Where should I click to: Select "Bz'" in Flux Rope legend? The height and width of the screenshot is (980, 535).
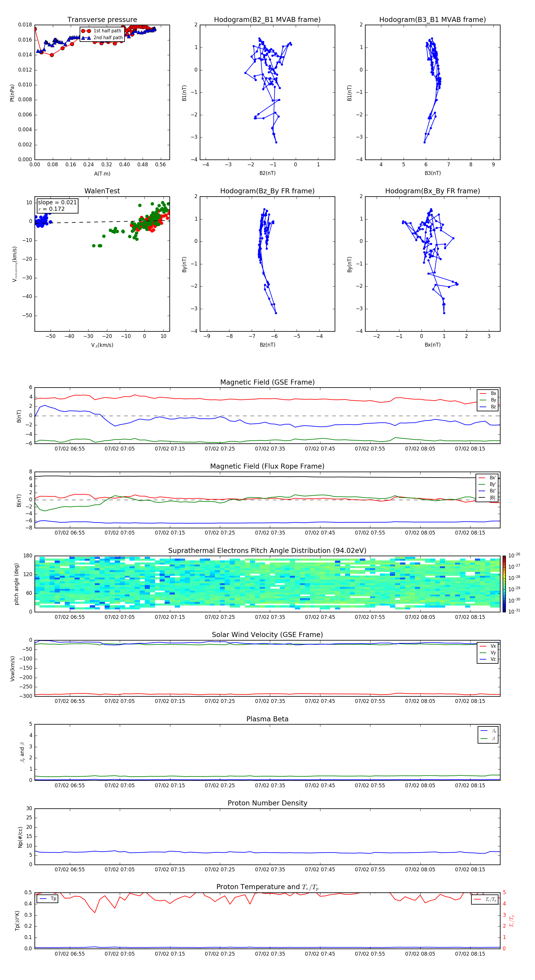click(487, 491)
